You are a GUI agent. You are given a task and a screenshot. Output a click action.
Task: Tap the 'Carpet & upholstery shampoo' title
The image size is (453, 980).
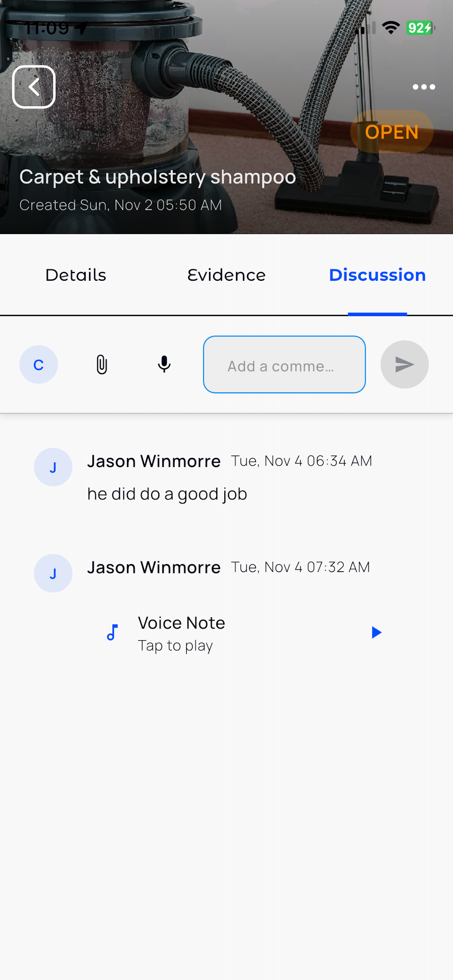[x=158, y=177]
